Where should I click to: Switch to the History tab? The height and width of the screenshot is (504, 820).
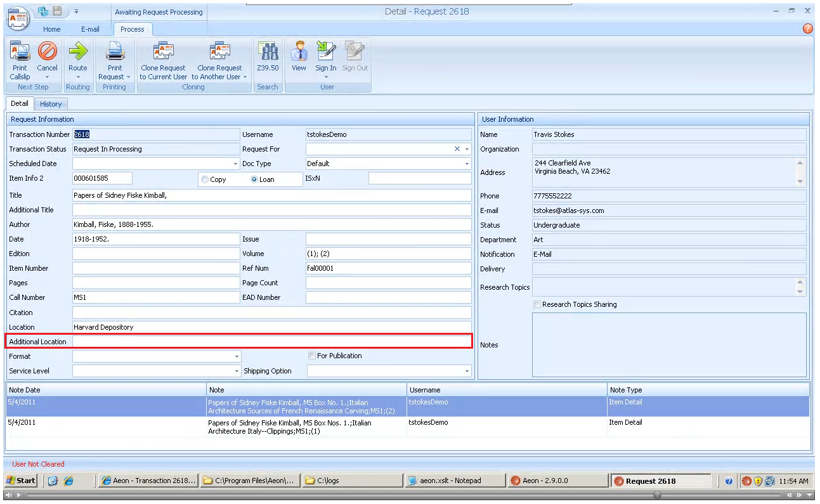(x=51, y=104)
